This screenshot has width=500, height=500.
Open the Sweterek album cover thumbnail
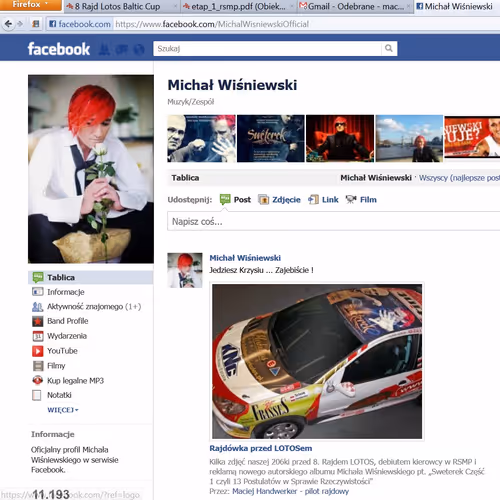271,138
